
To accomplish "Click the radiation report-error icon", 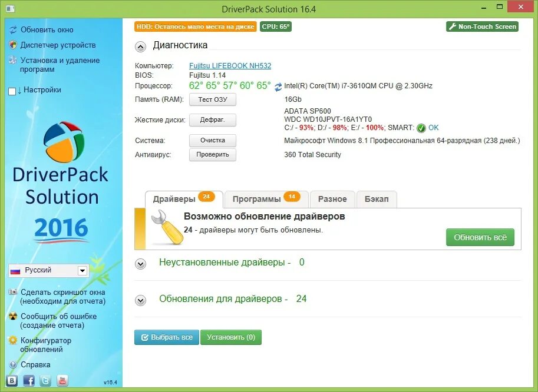I will [13, 316].
